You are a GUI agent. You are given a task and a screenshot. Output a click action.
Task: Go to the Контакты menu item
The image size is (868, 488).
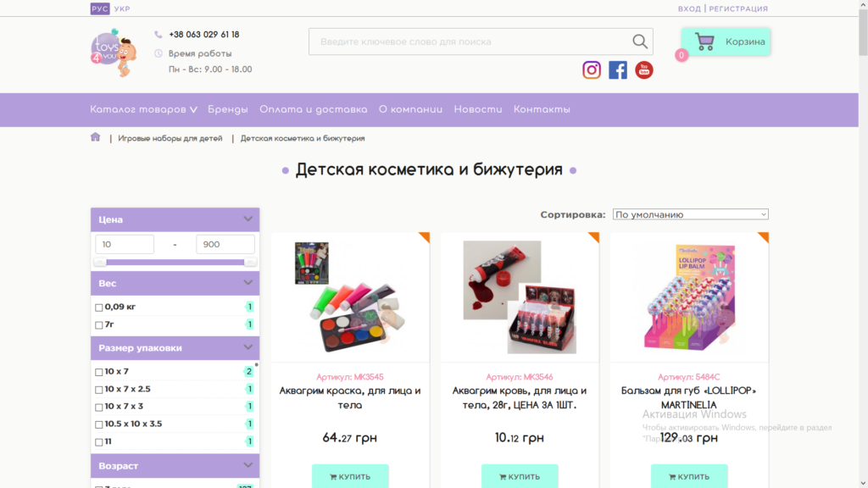(x=542, y=109)
